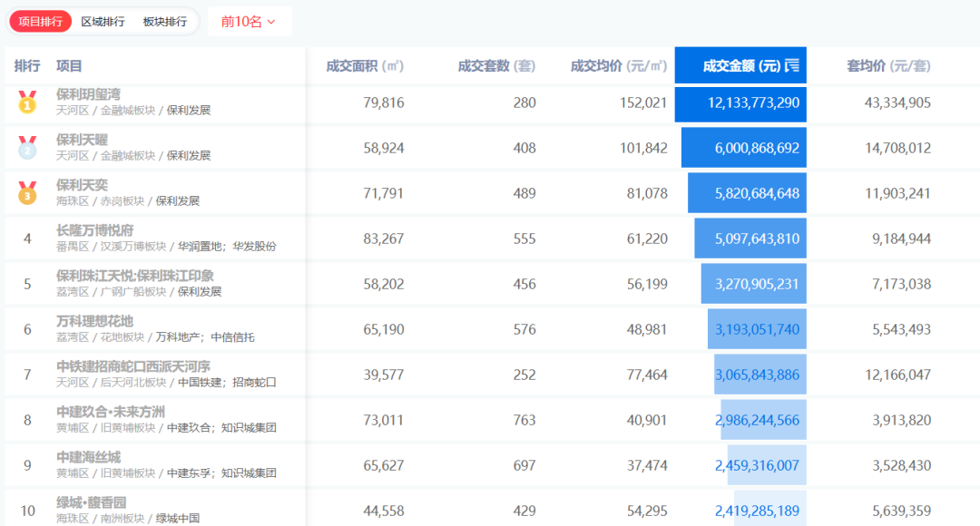
Task: Switch to 区域排行 ranking view
Action: coord(103,21)
